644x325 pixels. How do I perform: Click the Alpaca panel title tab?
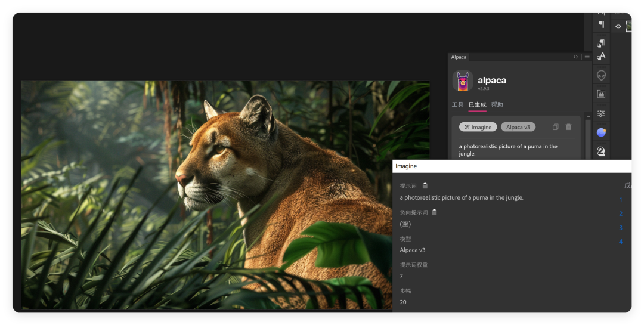459,57
